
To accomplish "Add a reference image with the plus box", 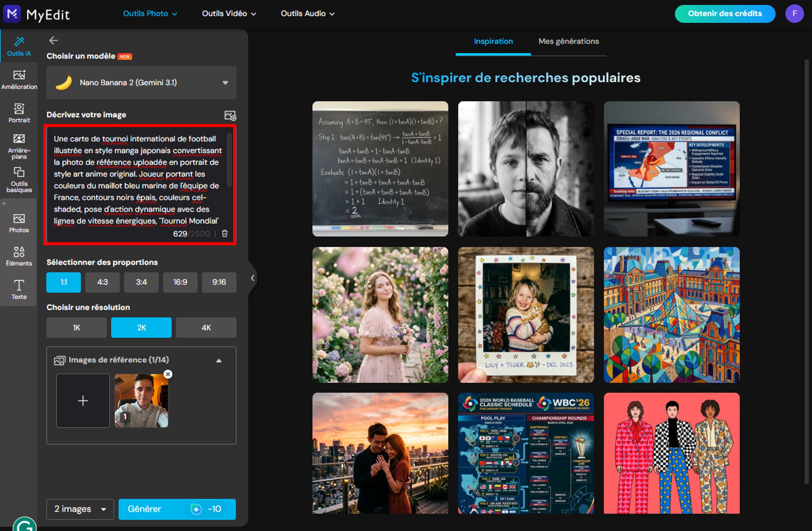I will click(83, 401).
